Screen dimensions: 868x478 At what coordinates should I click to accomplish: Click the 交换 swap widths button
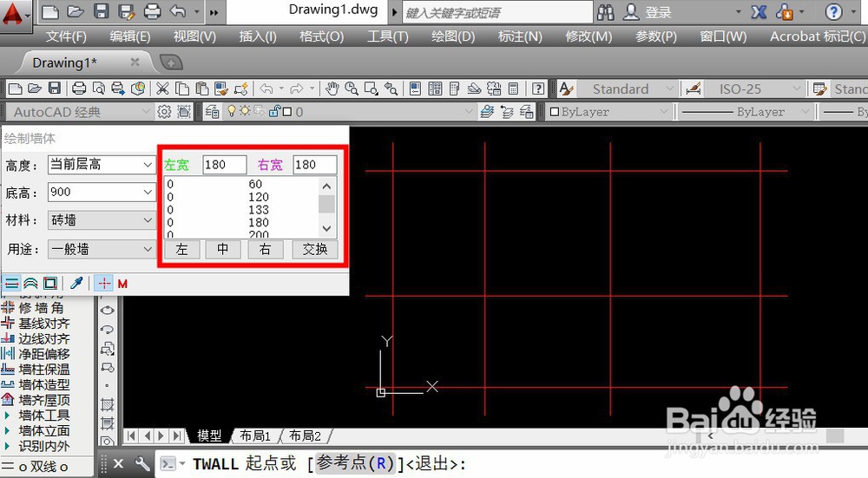(x=315, y=250)
